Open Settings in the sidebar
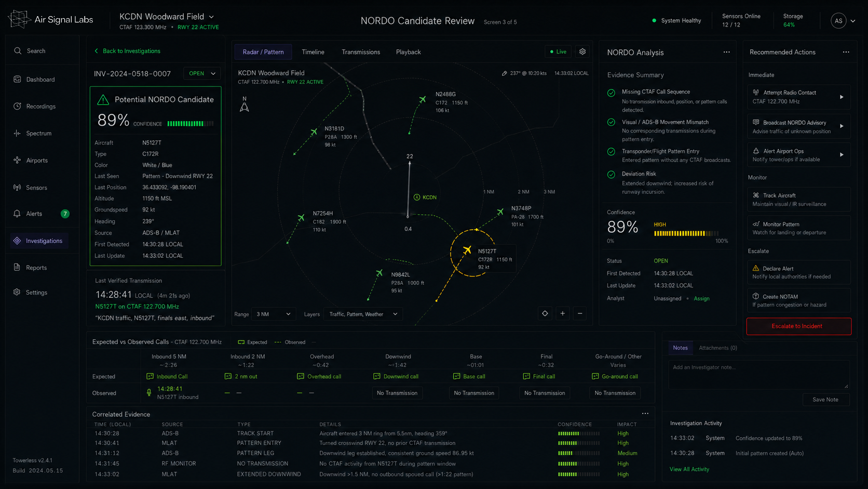The width and height of the screenshot is (868, 489). tap(30, 293)
